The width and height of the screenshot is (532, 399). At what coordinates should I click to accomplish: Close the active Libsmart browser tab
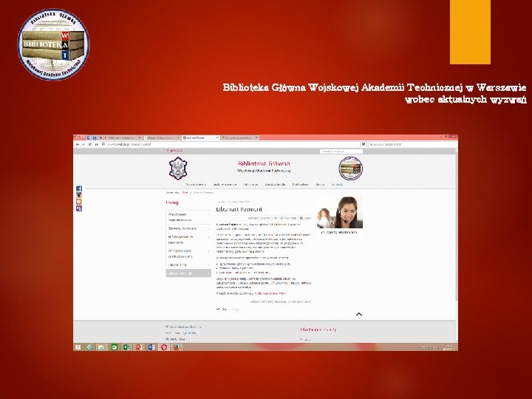[x=216, y=137]
